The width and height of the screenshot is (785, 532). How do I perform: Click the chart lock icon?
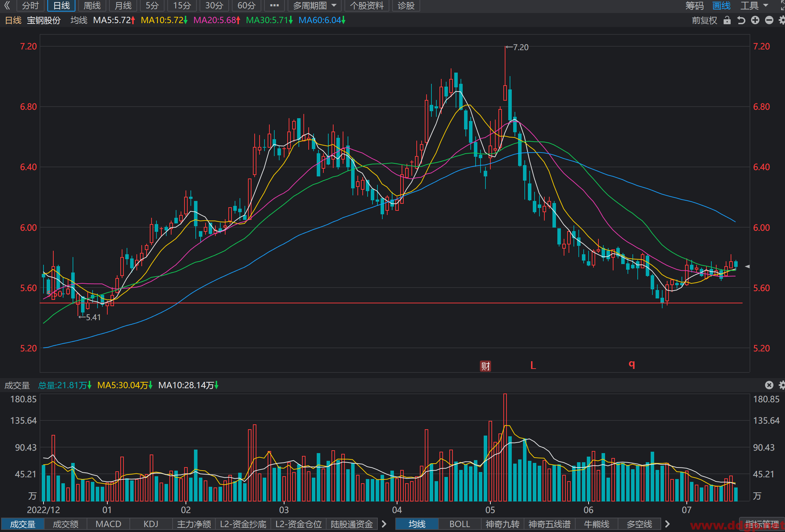[727, 20]
